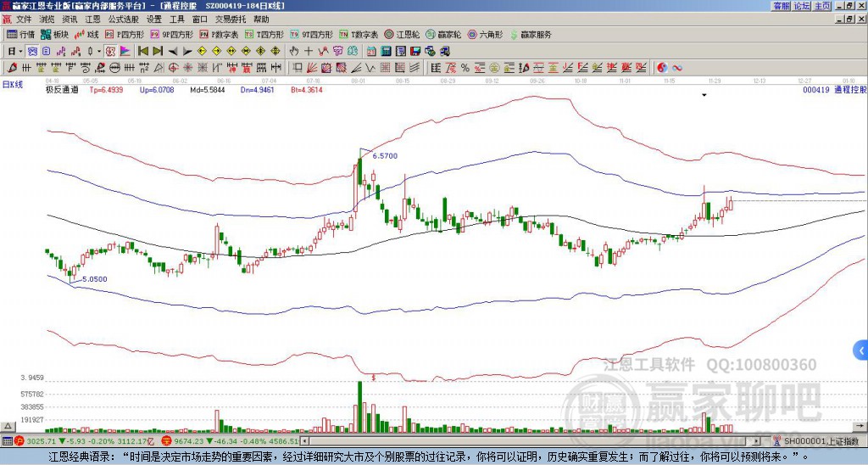
Task: Click the red floppy save icon
Action: tap(415, 51)
